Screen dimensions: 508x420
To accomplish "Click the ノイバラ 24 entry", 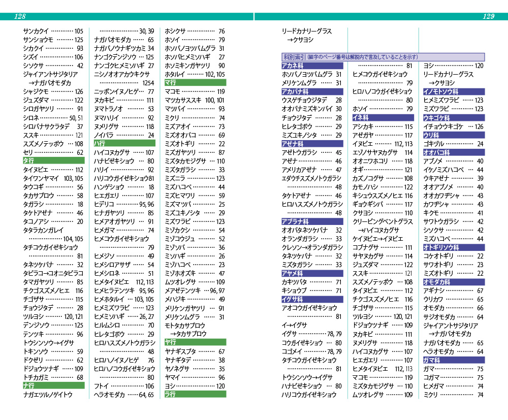I will [124, 135].
